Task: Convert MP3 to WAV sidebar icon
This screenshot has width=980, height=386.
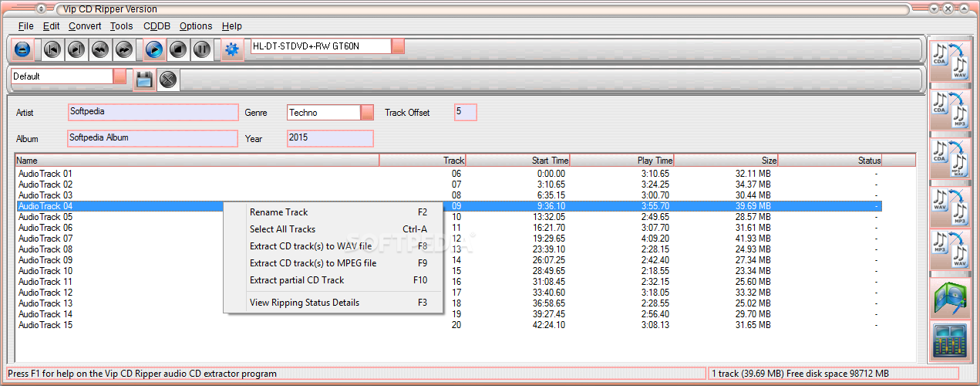Action: click(x=950, y=251)
